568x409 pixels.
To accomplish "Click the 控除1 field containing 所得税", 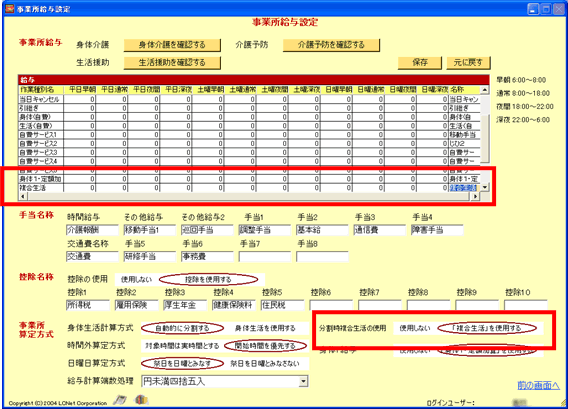I will [x=88, y=305].
